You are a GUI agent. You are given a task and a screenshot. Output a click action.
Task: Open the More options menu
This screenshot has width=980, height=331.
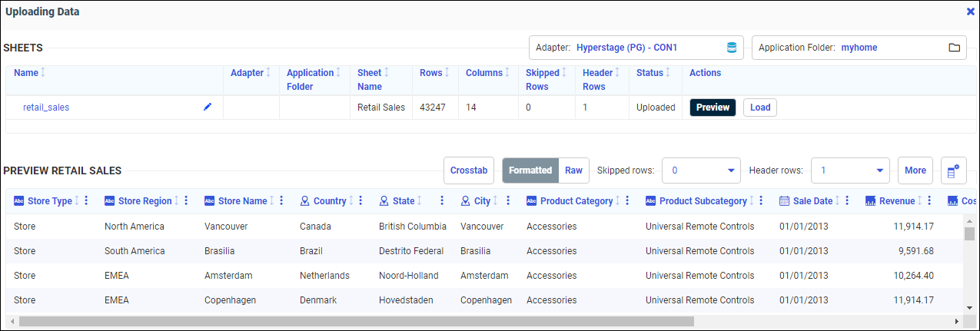[915, 170]
